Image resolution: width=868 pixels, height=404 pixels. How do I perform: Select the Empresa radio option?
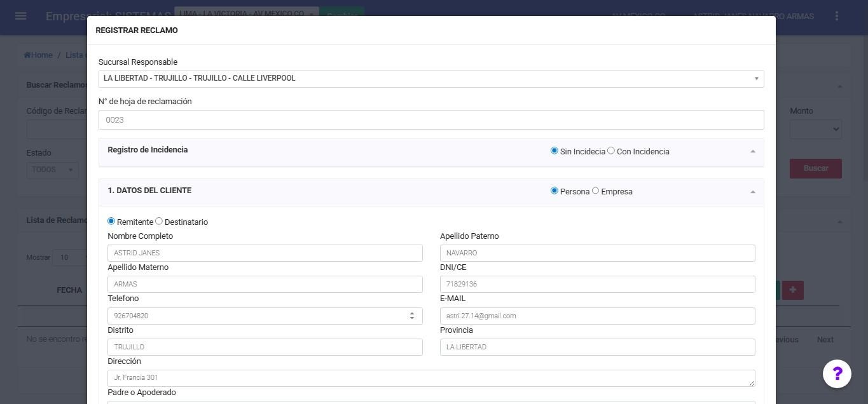(596, 191)
